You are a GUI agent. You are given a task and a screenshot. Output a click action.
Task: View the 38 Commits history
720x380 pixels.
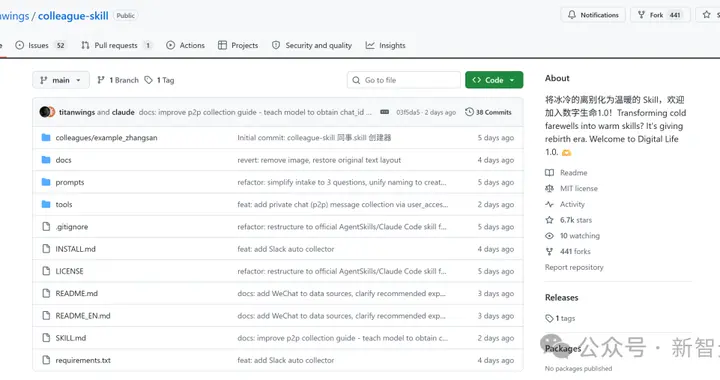488,112
